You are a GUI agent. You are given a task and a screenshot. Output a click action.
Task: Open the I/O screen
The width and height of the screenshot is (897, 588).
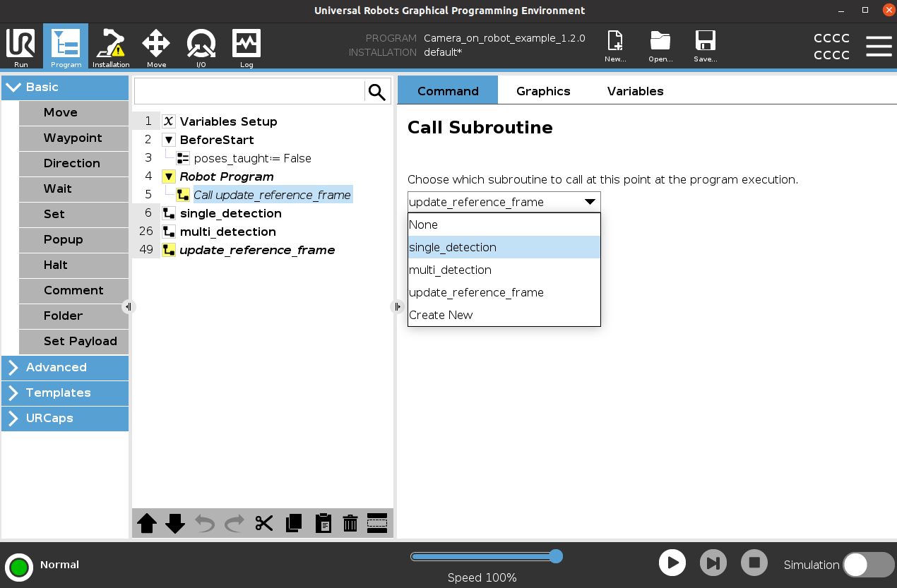201,47
